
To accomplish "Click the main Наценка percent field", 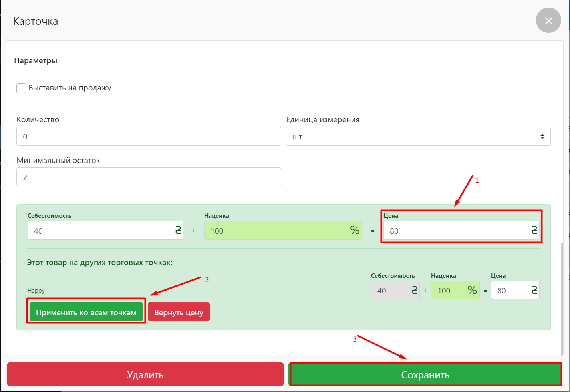I will (x=276, y=231).
